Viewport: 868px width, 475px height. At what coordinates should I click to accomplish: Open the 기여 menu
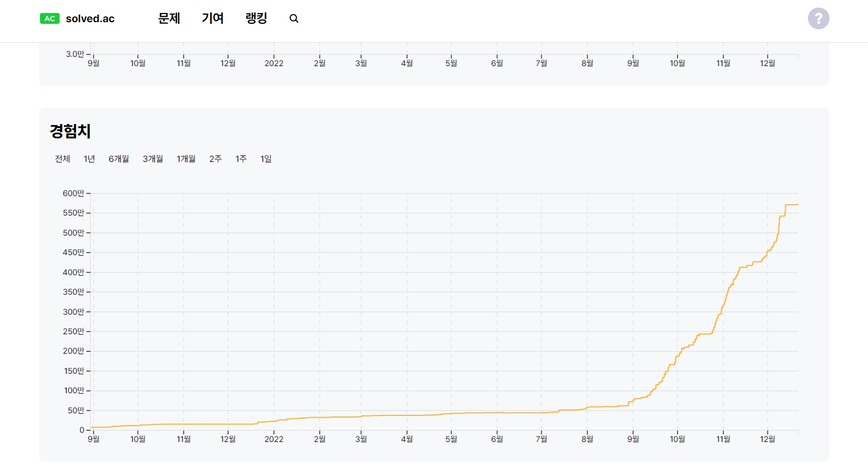(213, 18)
